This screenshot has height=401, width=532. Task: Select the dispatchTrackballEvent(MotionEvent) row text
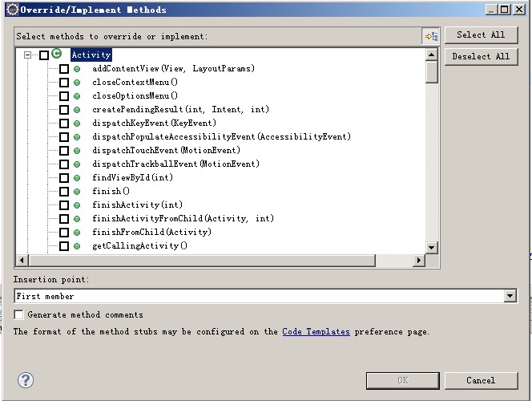point(175,164)
